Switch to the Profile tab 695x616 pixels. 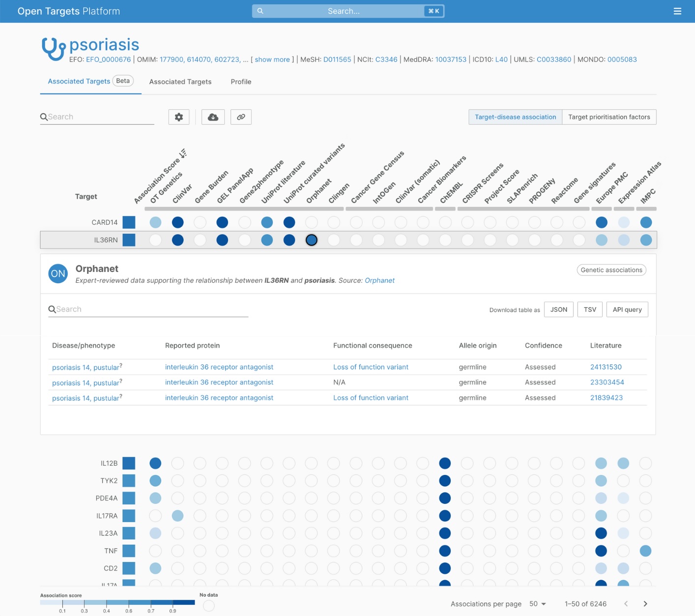click(240, 82)
